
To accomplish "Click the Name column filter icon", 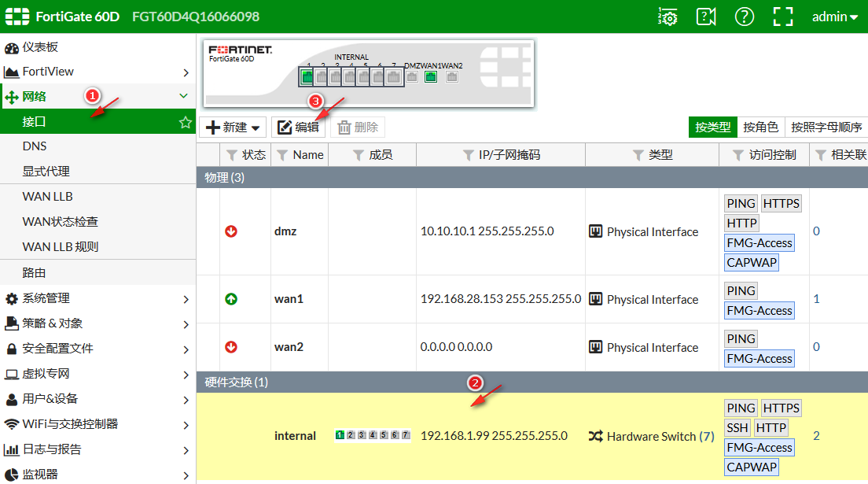I will 282,155.
